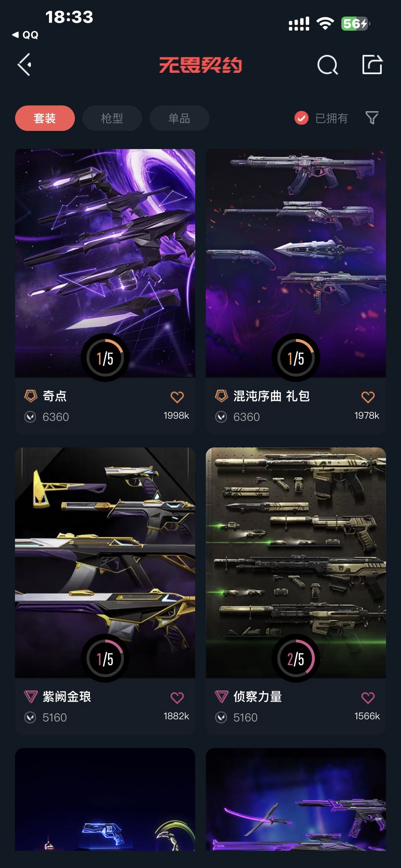The height and width of the screenshot is (868, 401).
Task: Switch to the 枪型 tab
Action: (x=112, y=118)
